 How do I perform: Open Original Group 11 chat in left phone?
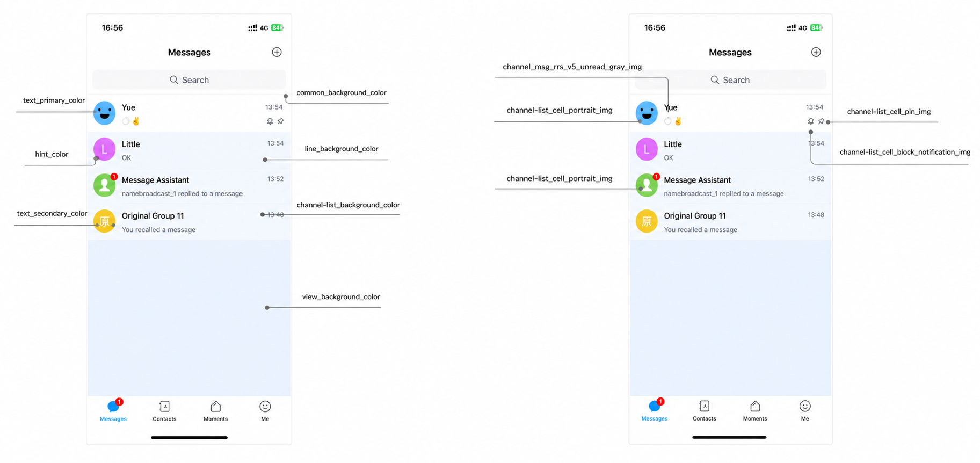pyautogui.click(x=189, y=222)
